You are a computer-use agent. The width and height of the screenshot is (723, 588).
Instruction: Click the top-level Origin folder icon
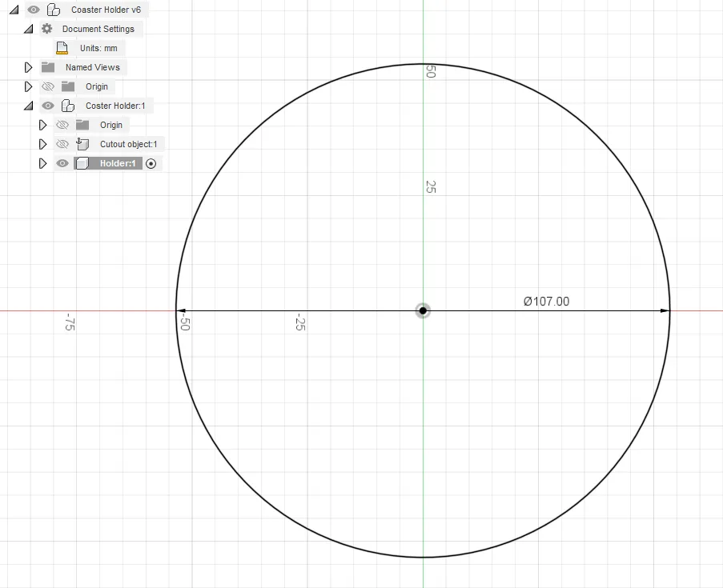tap(68, 86)
